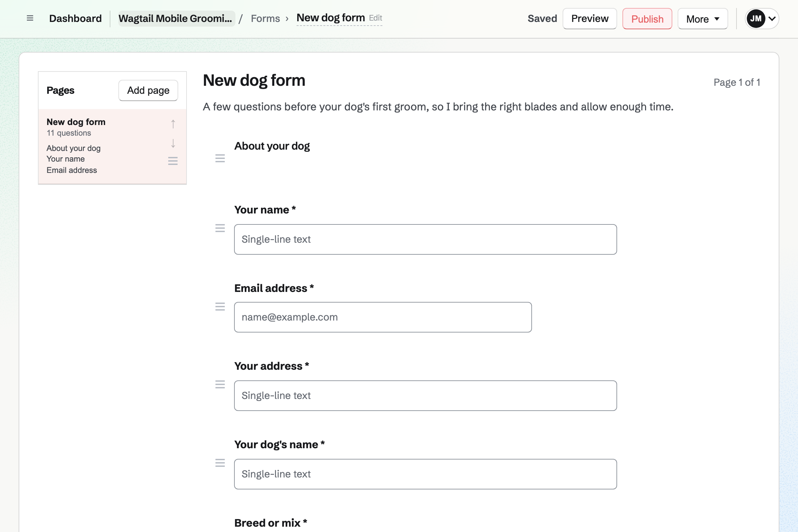
Task: Click the Your address question label
Action: tap(272, 366)
